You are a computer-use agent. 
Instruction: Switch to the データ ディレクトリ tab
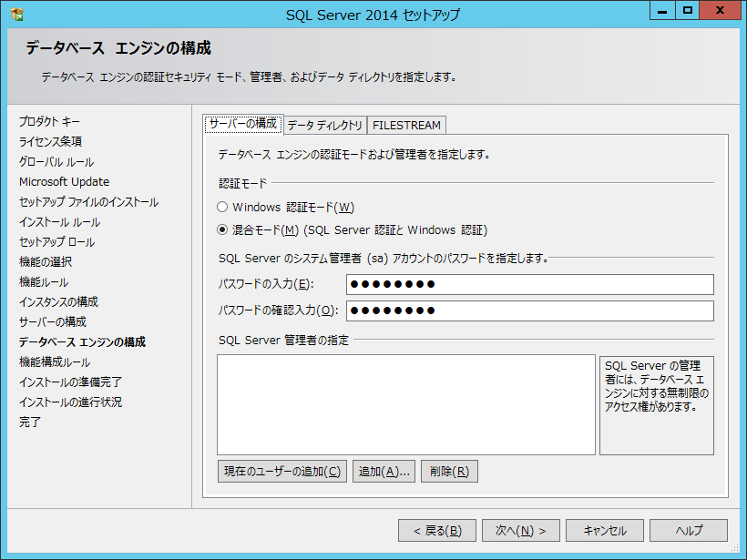(x=324, y=126)
